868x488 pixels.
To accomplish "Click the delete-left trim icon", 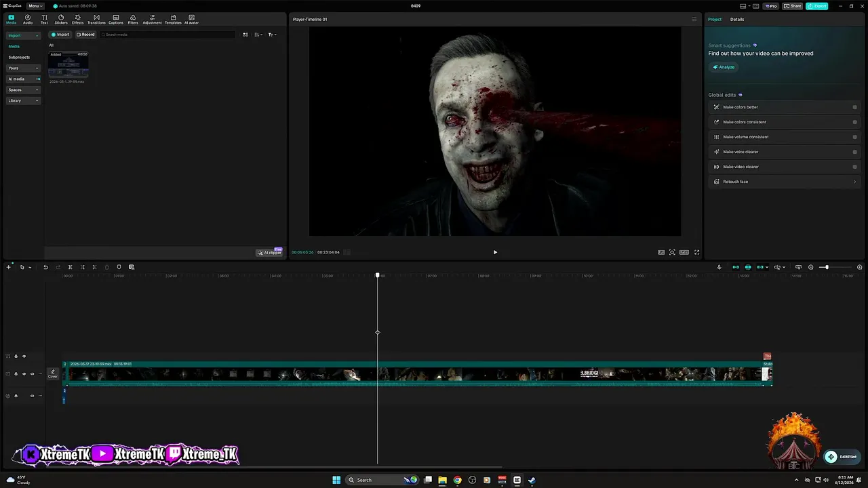I will (82, 267).
